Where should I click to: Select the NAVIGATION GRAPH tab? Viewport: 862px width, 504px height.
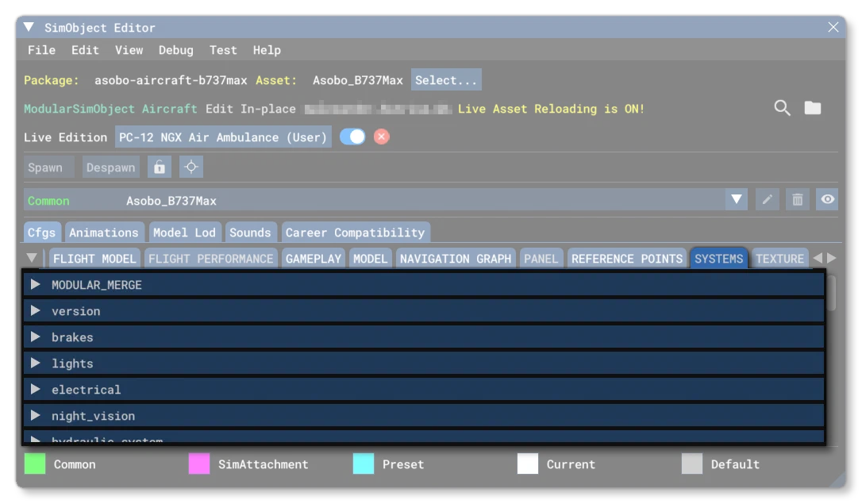(x=455, y=259)
